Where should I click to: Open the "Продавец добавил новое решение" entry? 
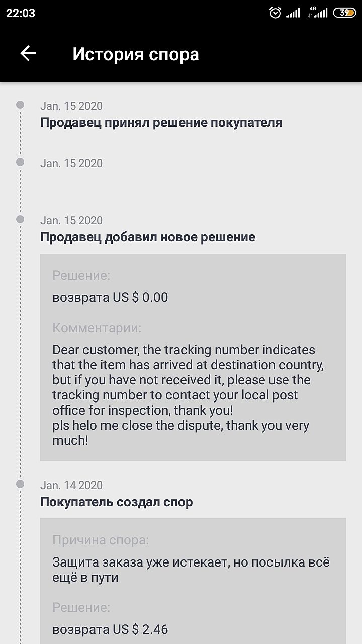[148, 237]
